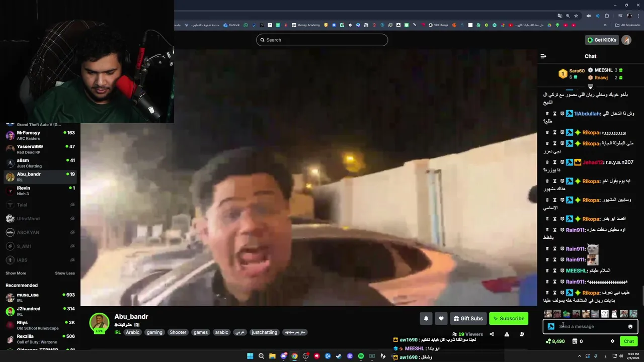Click the message field in chat
644x362 pixels.
tap(590, 326)
